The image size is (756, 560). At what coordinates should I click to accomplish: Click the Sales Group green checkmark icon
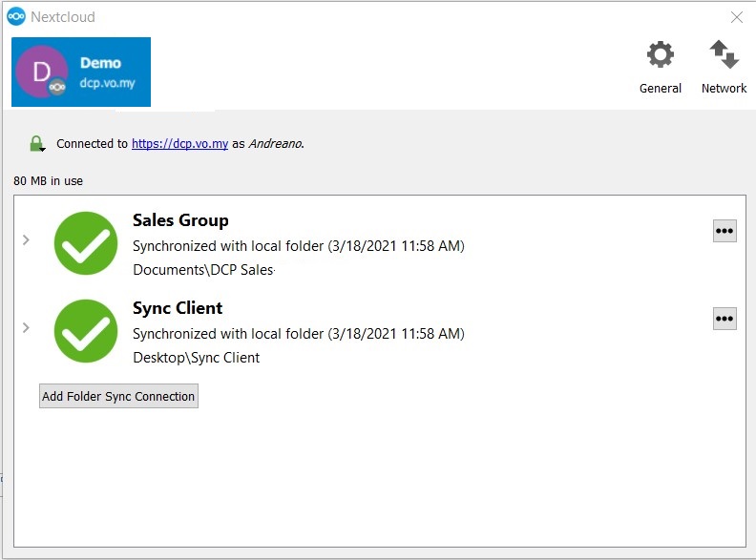(x=86, y=243)
